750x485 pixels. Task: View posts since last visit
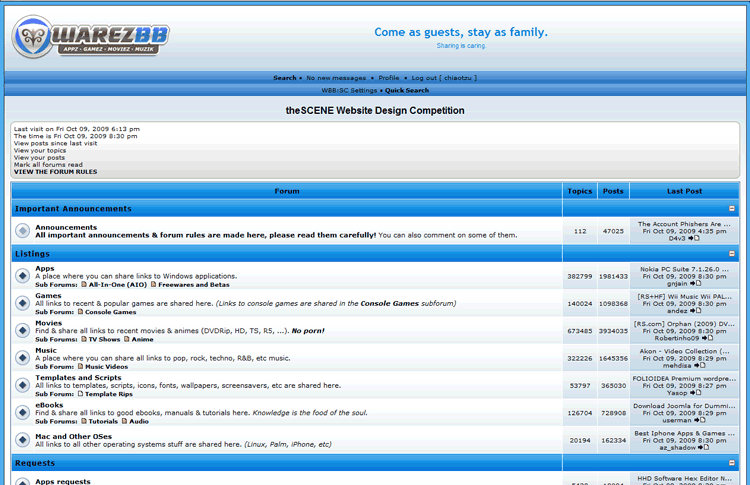tap(55, 143)
